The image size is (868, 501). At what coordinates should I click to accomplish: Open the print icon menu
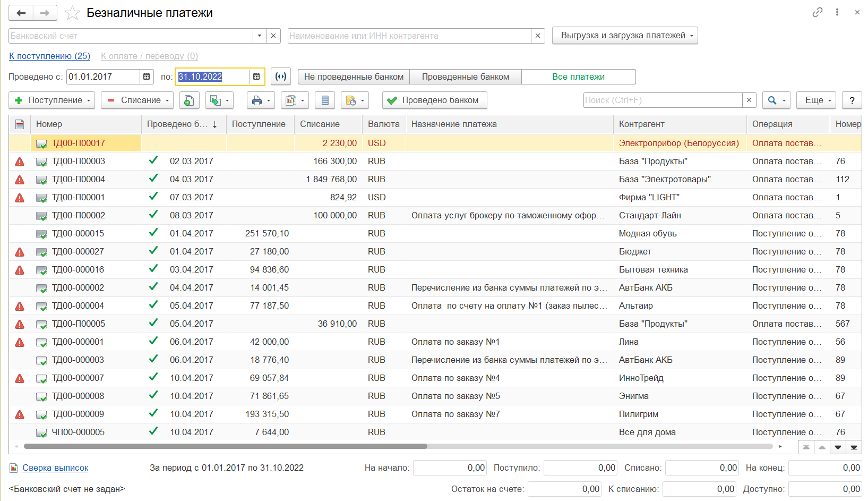coord(261,100)
